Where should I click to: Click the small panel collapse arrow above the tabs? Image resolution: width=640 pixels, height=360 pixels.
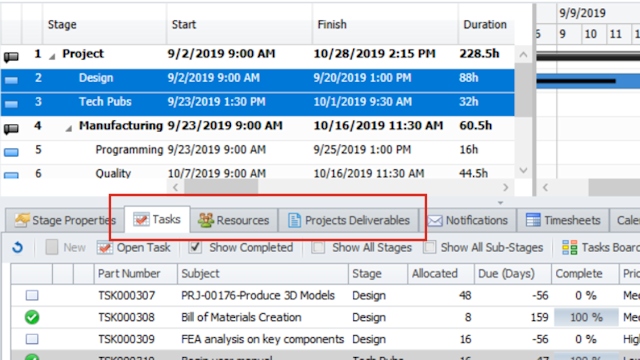coord(500,202)
